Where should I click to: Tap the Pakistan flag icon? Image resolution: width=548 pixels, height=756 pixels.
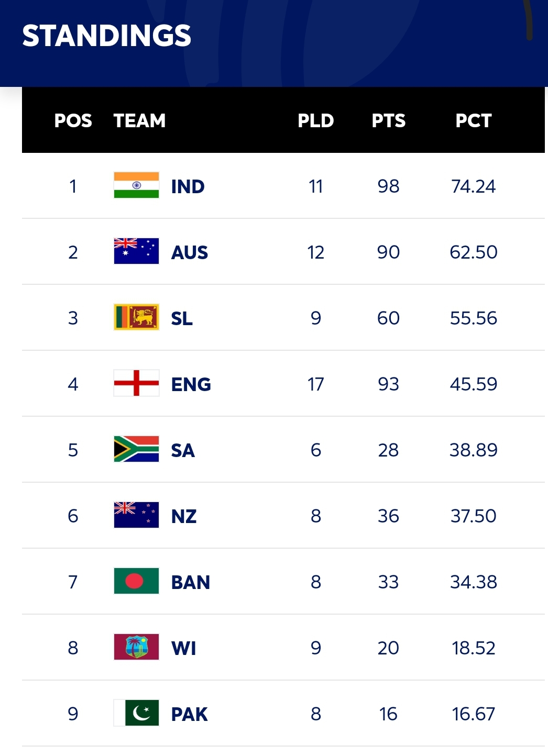point(136,713)
